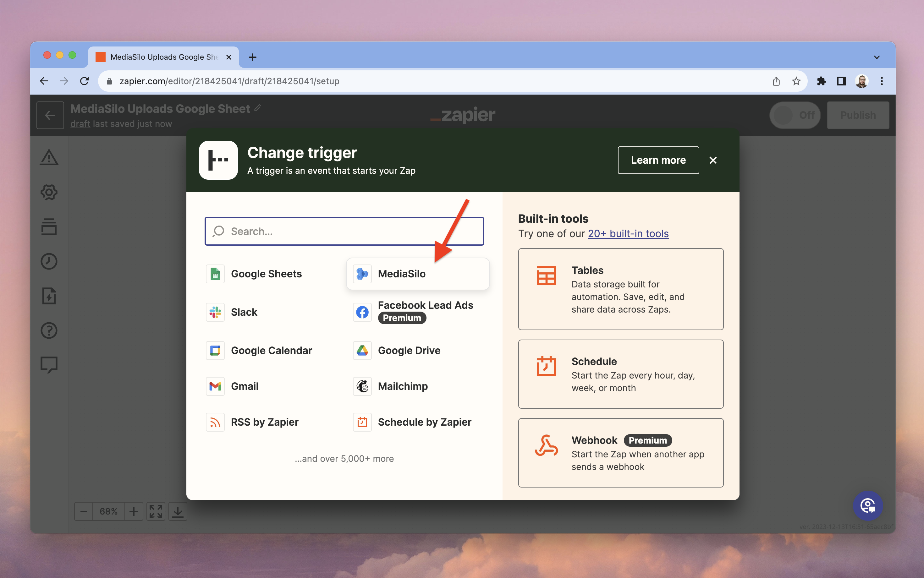
Task: Go back using the editor back arrow
Action: click(x=50, y=115)
